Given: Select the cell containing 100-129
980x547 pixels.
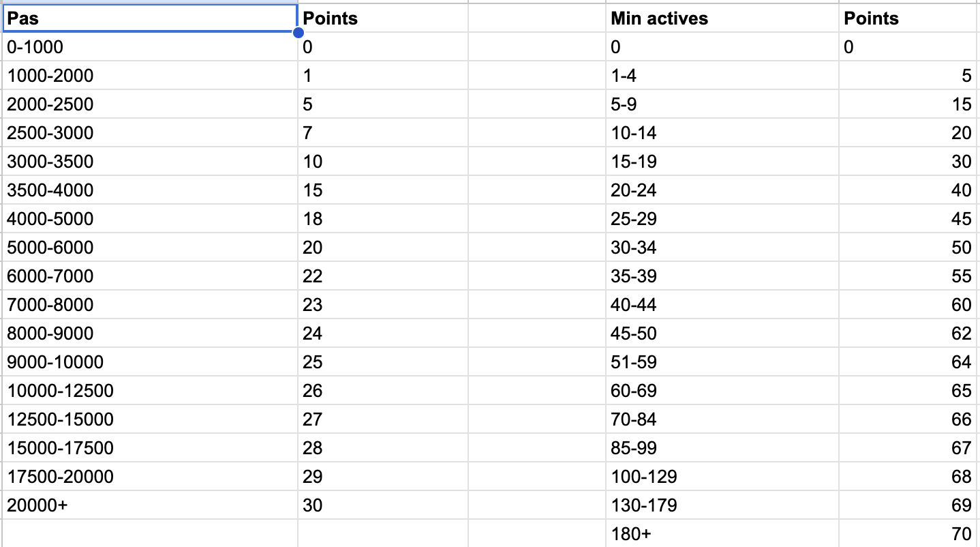Looking at the screenshot, I should pyautogui.click(x=722, y=477).
